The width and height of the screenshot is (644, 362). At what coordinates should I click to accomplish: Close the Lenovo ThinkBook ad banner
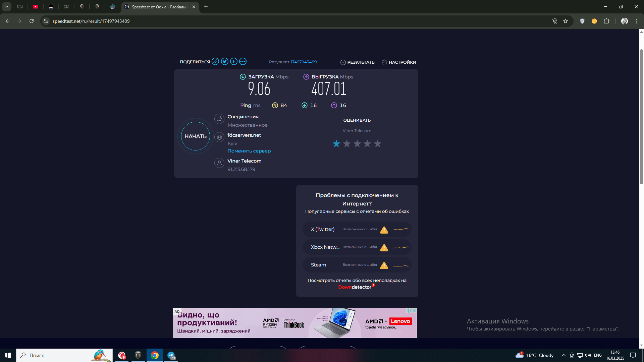pos(414,310)
